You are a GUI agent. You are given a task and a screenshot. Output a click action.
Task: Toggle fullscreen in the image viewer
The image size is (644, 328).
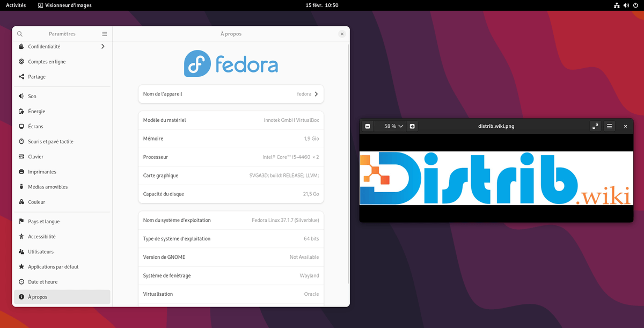click(x=595, y=126)
